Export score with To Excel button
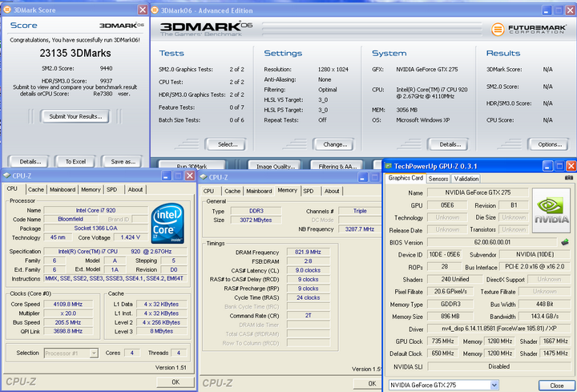The height and width of the screenshot is (392, 577). (75, 162)
